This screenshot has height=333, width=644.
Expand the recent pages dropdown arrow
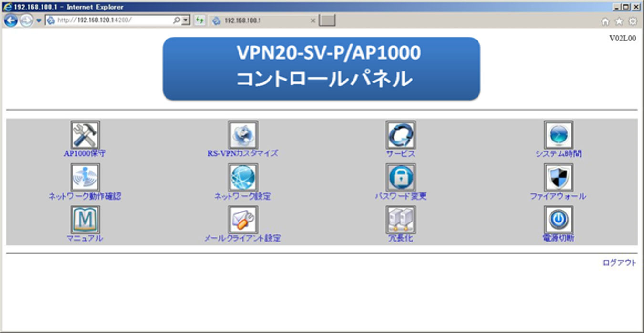point(39,21)
